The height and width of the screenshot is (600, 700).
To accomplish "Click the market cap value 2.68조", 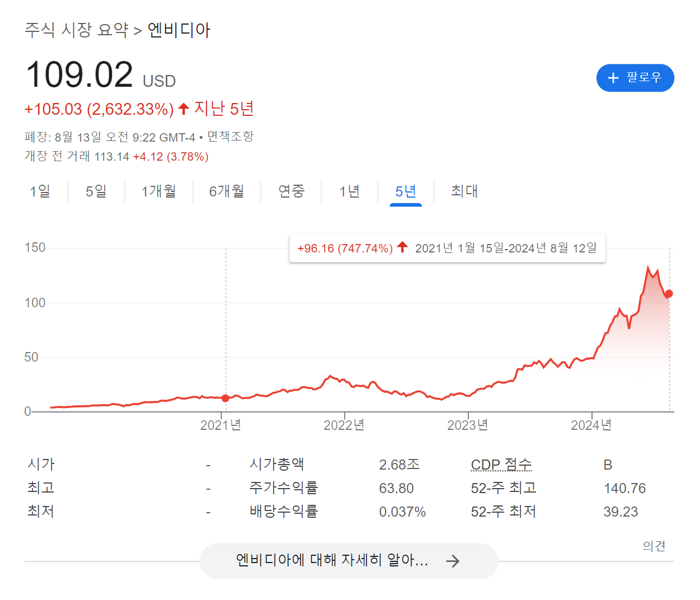I will point(399,465).
